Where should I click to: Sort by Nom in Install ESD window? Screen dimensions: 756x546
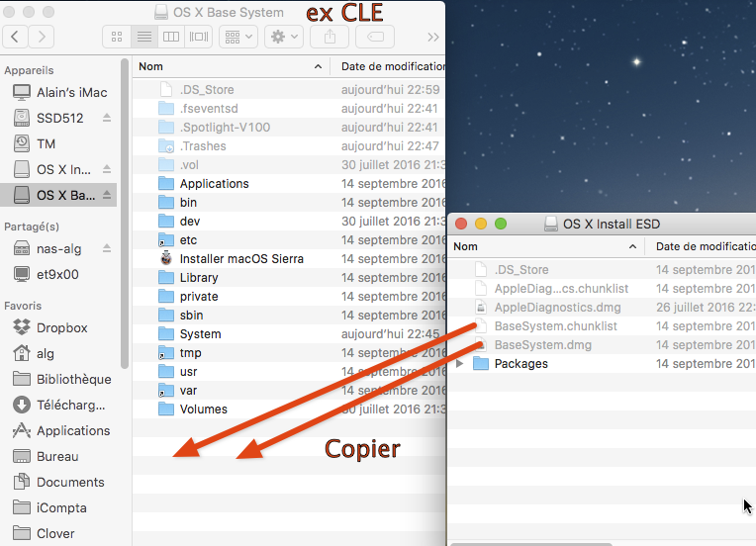pos(546,246)
